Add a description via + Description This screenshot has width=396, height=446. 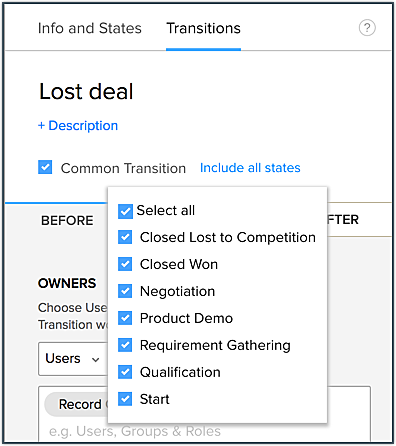click(x=78, y=126)
